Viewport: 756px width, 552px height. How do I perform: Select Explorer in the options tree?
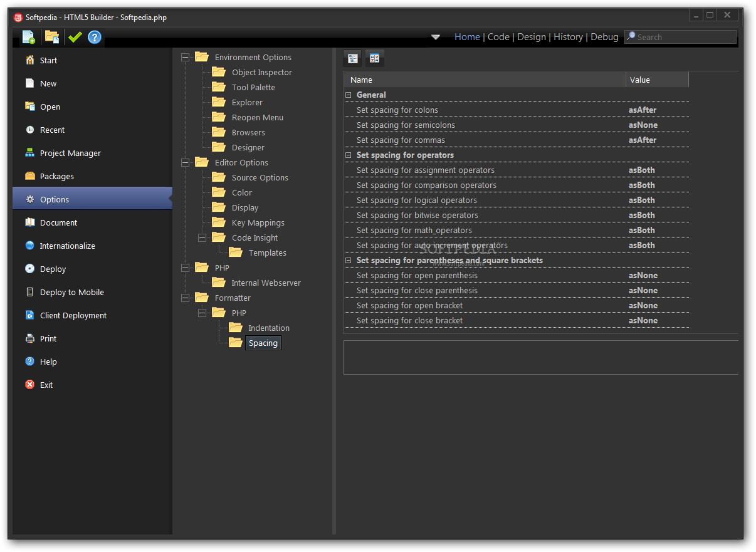coord(247,102)
